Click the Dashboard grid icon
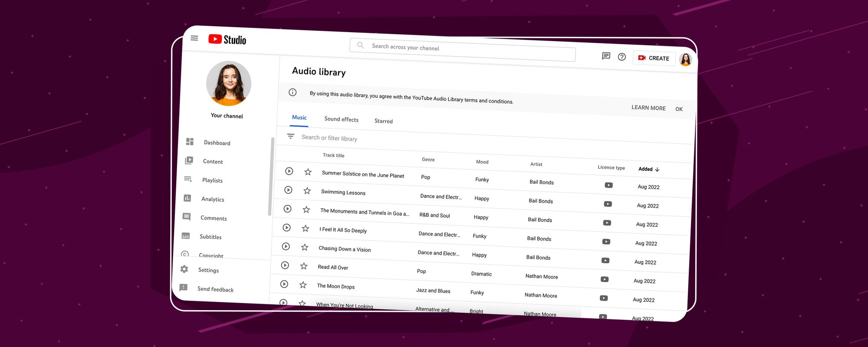 pyautogui.click(x=190, y=141)
